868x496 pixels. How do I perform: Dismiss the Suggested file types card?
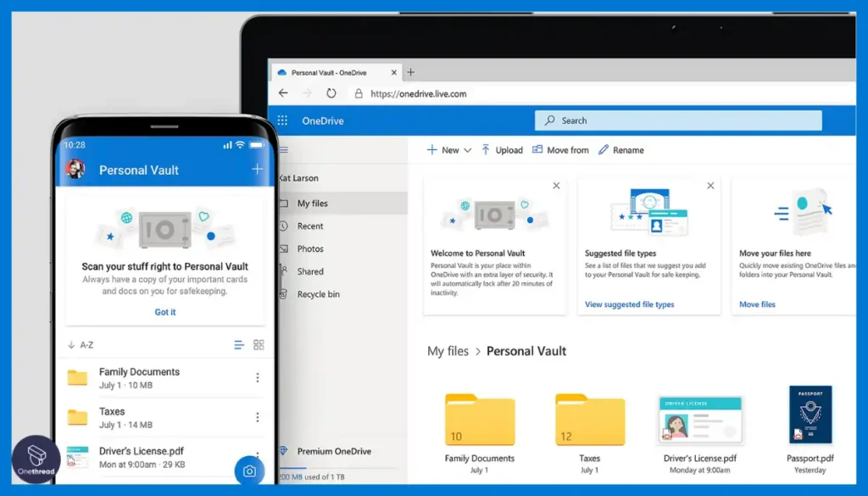710,186
